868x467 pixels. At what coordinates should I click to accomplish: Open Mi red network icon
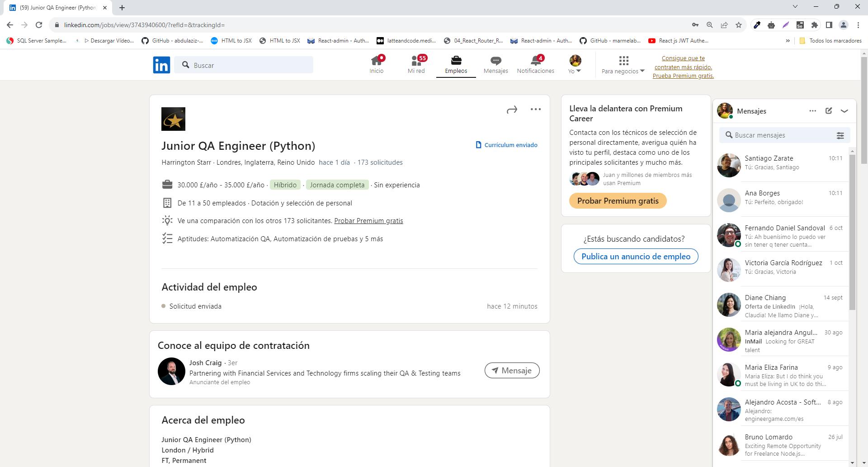[416, 65]
